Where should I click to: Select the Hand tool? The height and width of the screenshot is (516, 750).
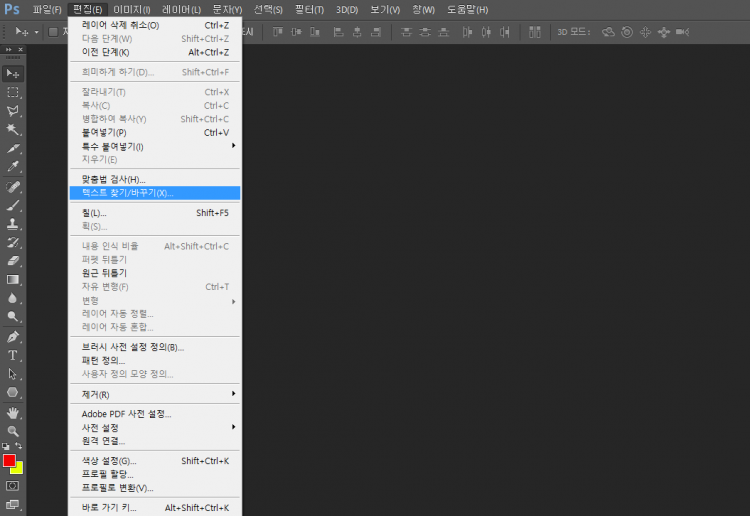tap(13, 412)
